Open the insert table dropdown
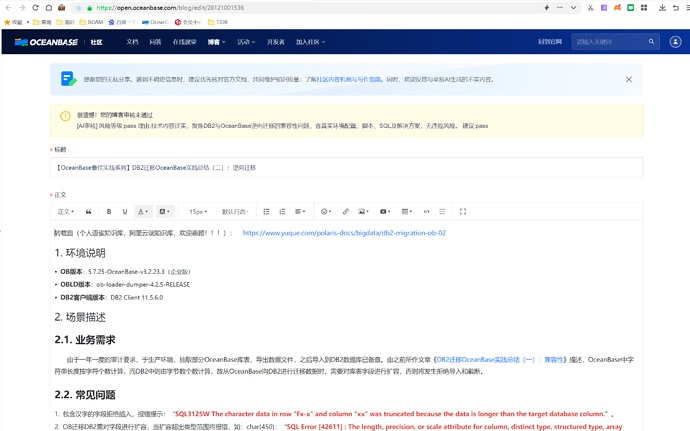This screenshot has height=431, width=690. pyautogui.click(x=407, y=212)
